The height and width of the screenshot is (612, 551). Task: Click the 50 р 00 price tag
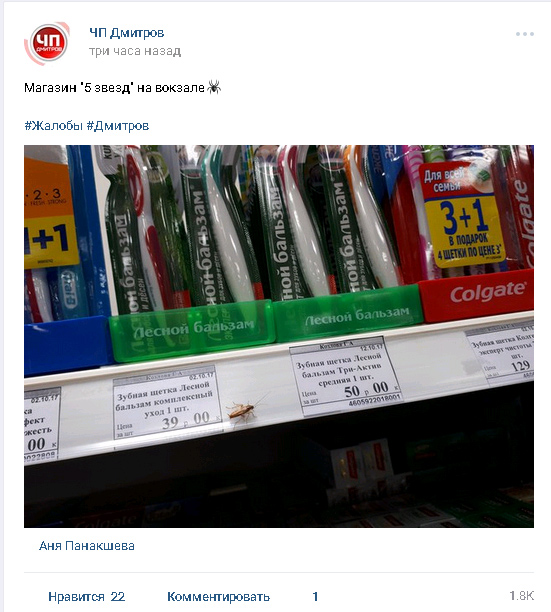pos(345,375)
